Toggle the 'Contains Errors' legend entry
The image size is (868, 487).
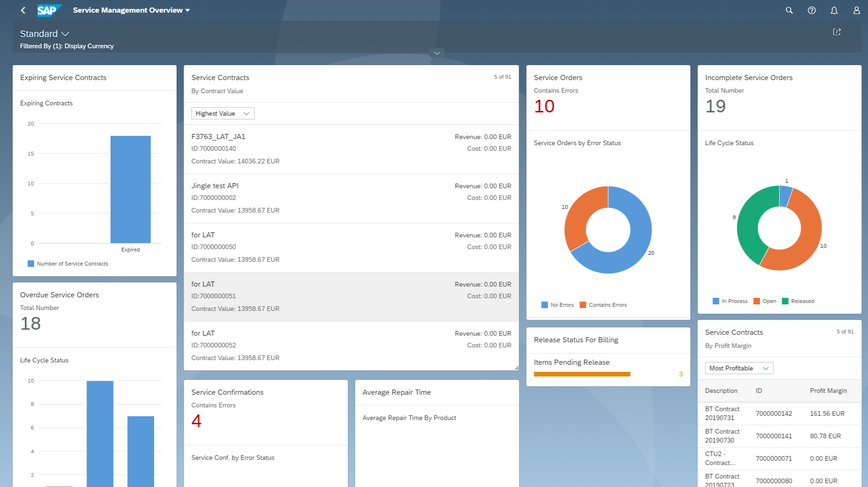click(x=603, y=305)
